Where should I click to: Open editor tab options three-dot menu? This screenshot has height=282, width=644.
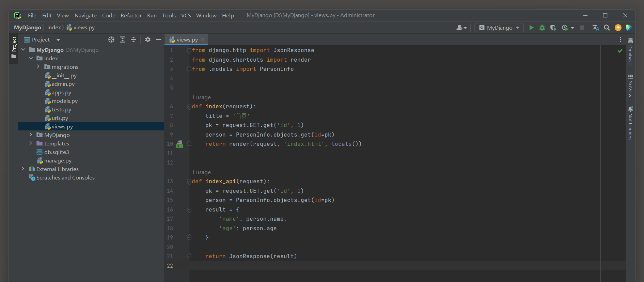pos(620,40)
